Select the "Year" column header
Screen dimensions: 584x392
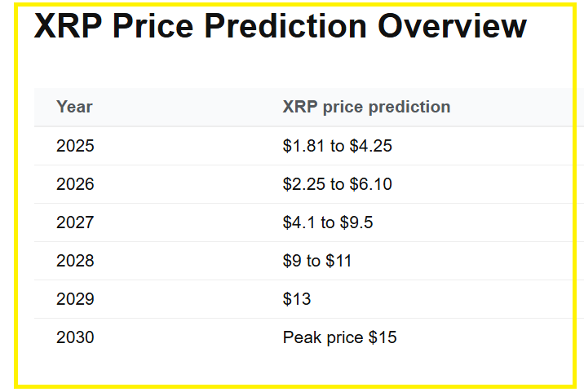coord(74,107)
